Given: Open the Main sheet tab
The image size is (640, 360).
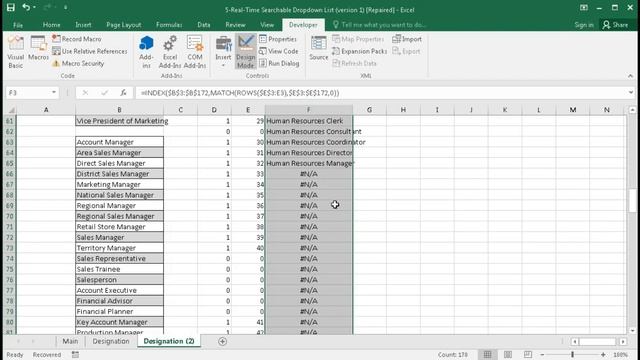Looking at the screenshot, I should click(x=70, y=341).
